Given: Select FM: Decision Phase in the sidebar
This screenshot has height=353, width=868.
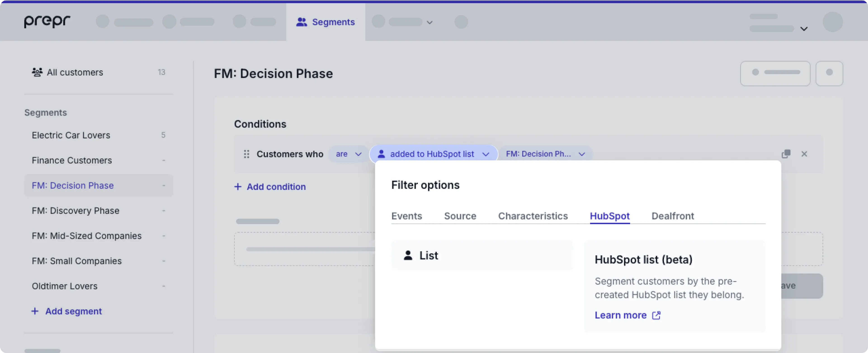Looking at the screenshot, I should point(98,185).
